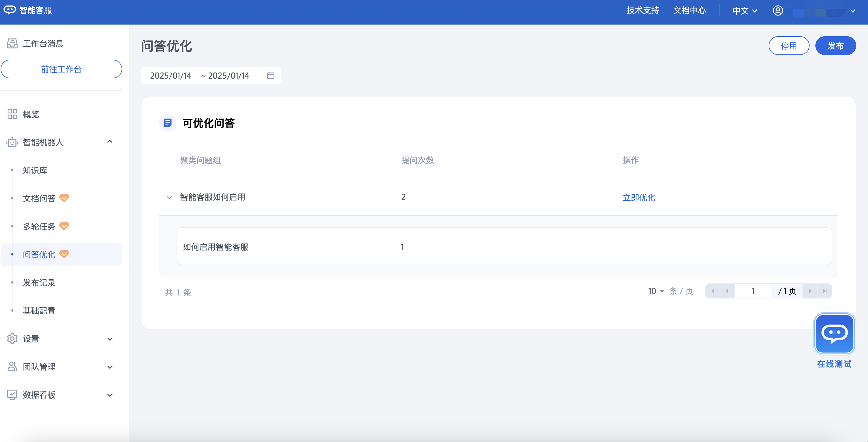Click the user account avatar icon
Viewport: 868px width, 442px height.
(x=778, y=11)
